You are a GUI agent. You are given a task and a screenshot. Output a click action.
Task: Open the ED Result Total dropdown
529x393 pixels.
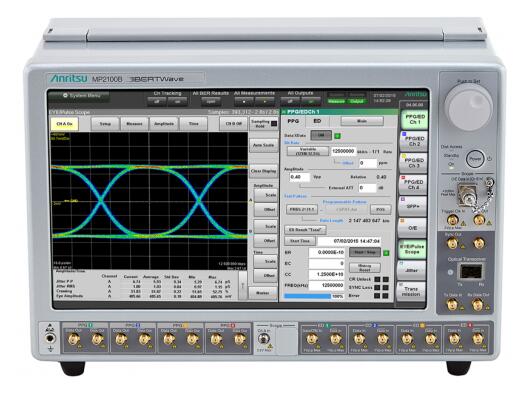305,230
